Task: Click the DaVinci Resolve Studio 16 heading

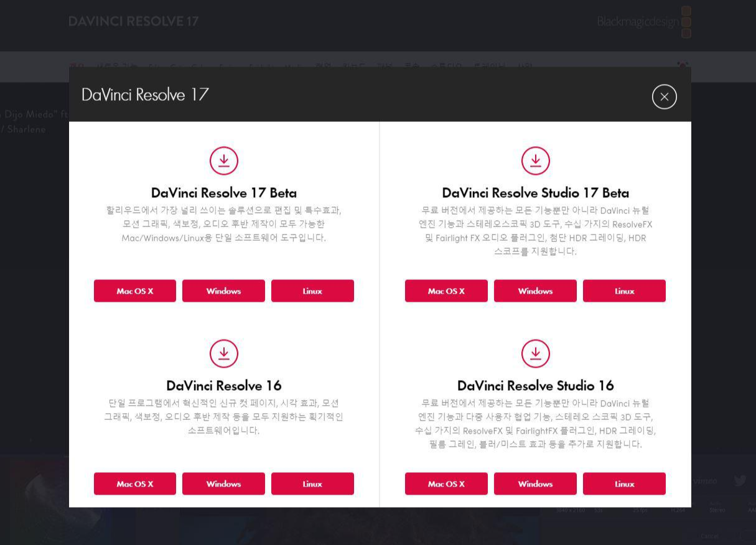Action: (536, 386)
